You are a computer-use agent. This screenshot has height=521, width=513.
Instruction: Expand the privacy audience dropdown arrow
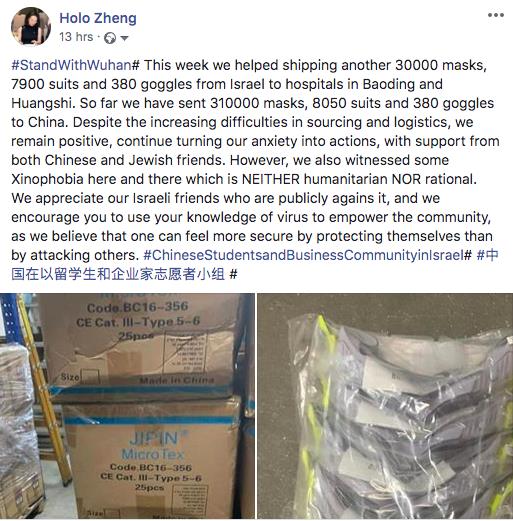[124, 38]
